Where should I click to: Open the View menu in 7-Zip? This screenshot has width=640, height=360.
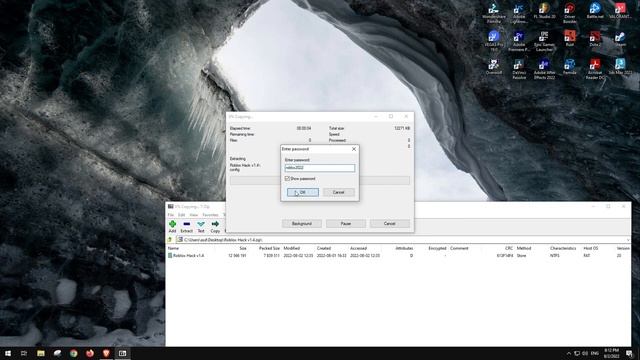point(194,215)
